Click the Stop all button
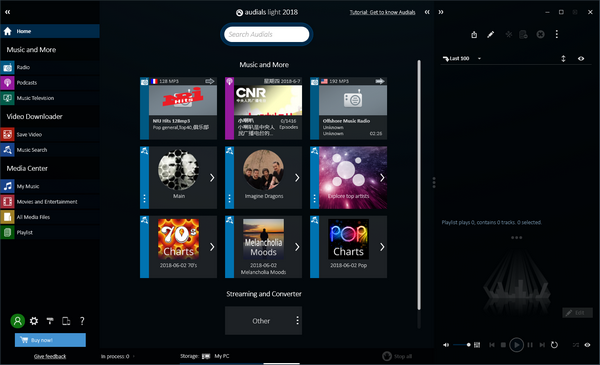The image size is (600, 365). (397, 356)
